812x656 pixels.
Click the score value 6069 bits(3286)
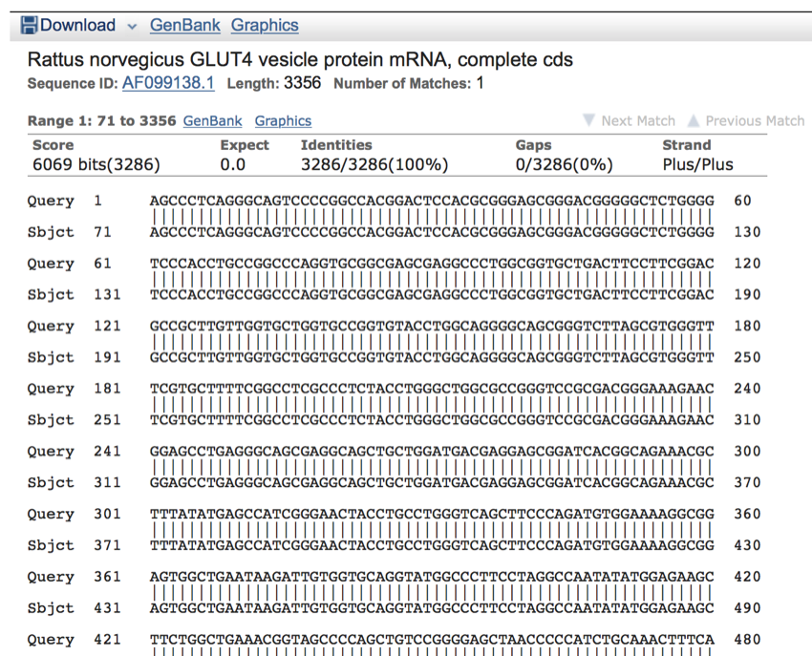96,164
